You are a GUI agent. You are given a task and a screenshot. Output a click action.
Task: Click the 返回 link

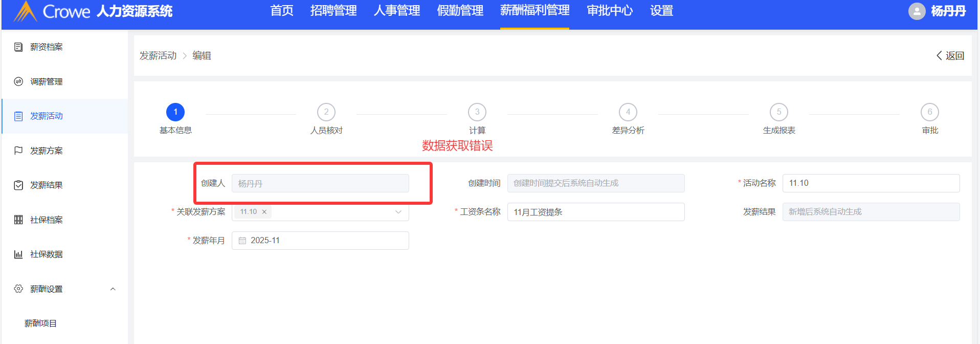click(955, 56)
